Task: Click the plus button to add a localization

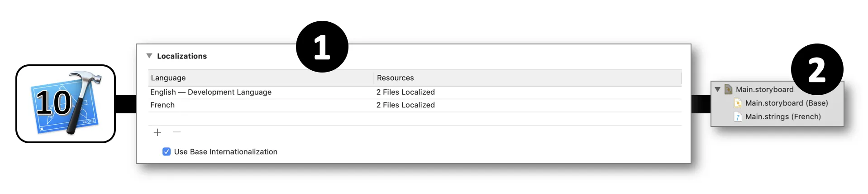Action: coord(157,132)
